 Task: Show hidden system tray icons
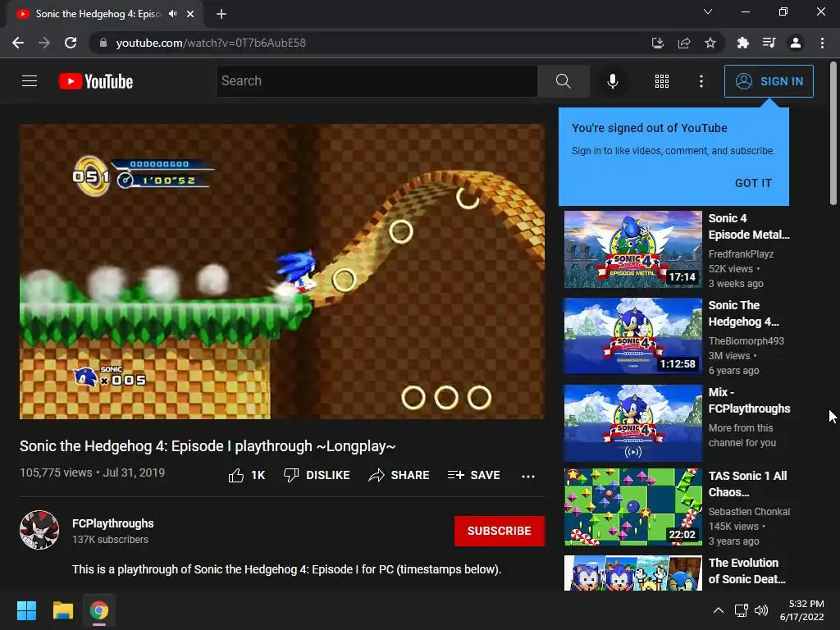[x=719, y=610]
